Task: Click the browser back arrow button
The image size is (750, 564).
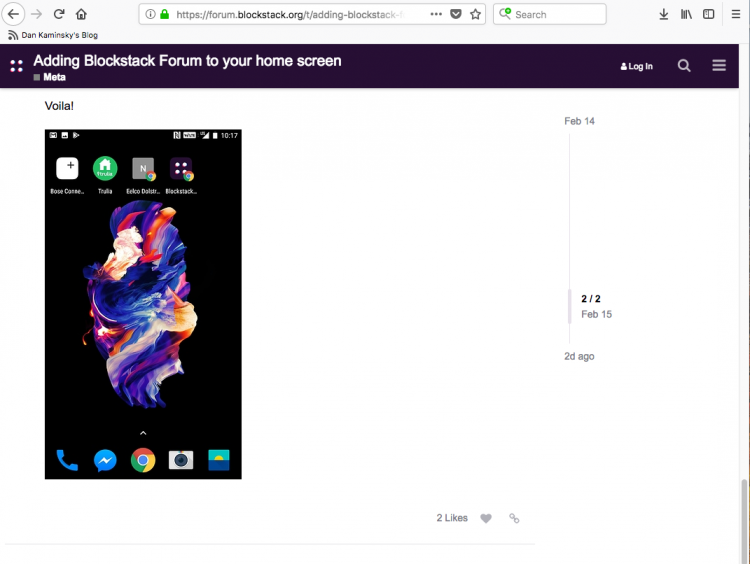Action: click(x=13, y=14)
